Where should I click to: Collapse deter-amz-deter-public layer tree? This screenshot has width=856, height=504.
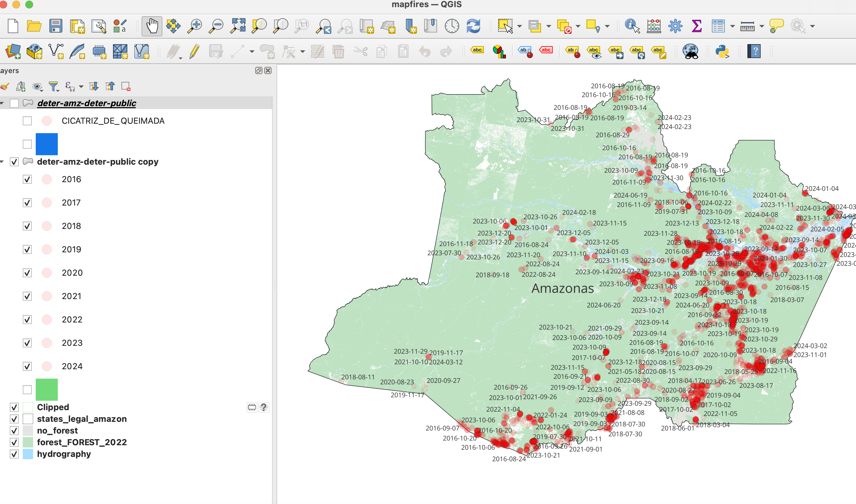[x=2, y=103]
